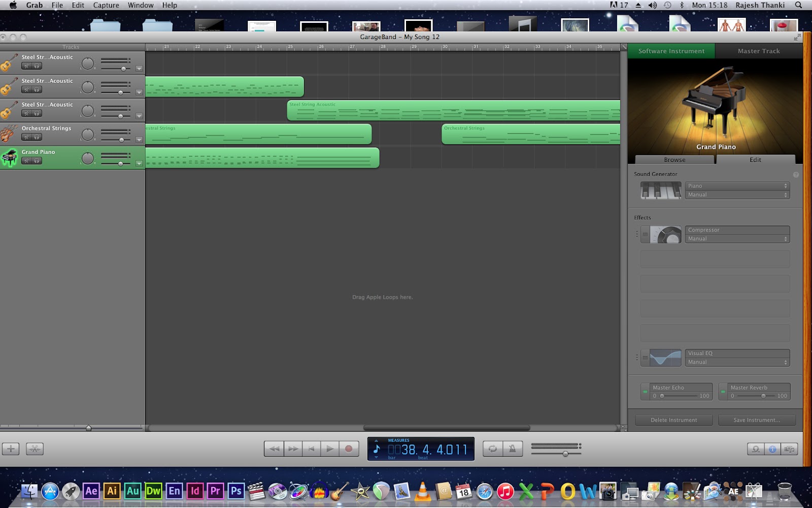Toggle the track info 'i' button
812x508 pixels.
[772, 449]
